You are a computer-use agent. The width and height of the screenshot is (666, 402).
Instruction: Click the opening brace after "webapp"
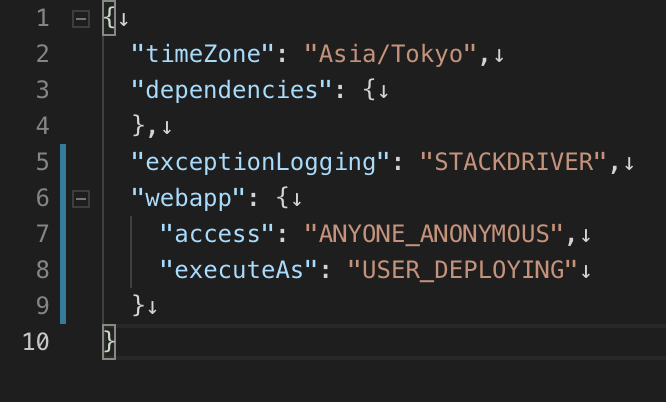(282, 198)
